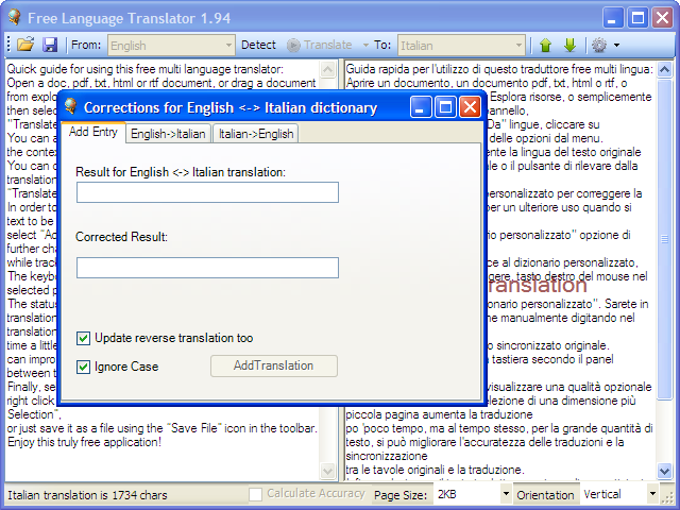
Task: Click the green down arrow icon
Action: point(570,45)
